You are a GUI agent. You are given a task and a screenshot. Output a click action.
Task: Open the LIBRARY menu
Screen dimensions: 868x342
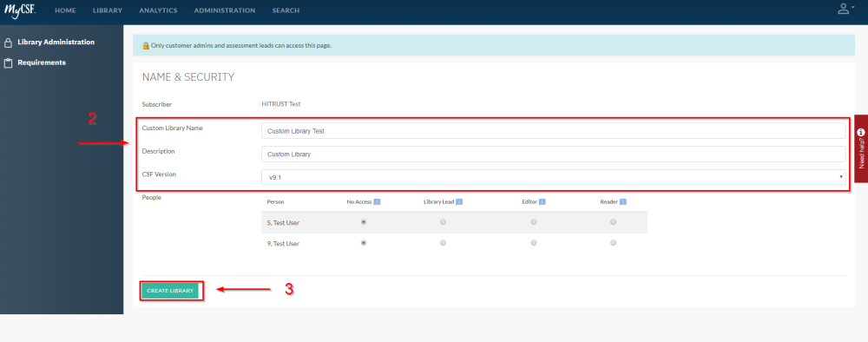pos(108,10)
